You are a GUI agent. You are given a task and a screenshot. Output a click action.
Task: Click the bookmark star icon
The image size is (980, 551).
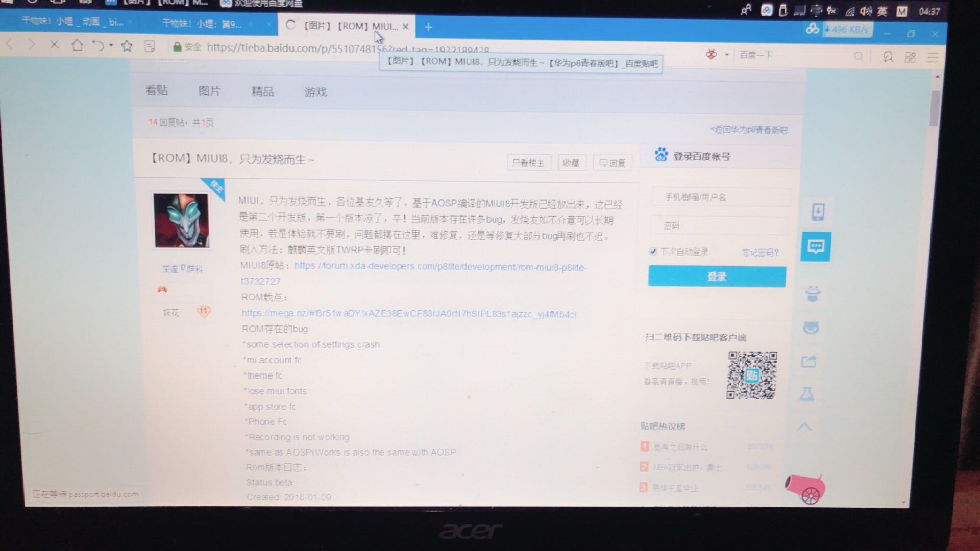(127, 46)
